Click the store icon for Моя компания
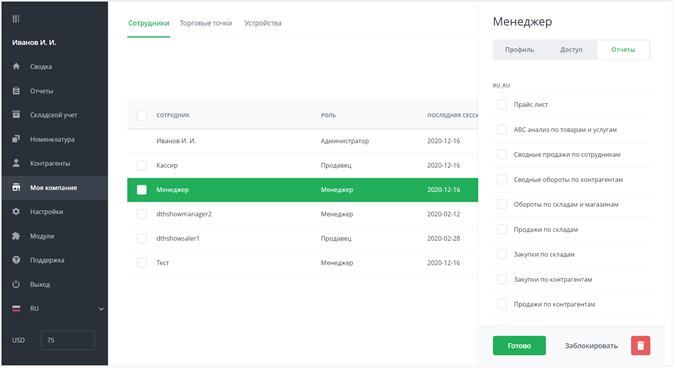The width and height of the screenshot is (675, 368). 16,187
